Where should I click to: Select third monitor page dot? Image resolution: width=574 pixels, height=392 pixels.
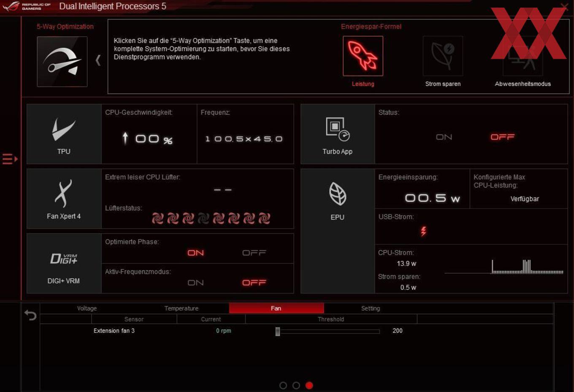309,385
